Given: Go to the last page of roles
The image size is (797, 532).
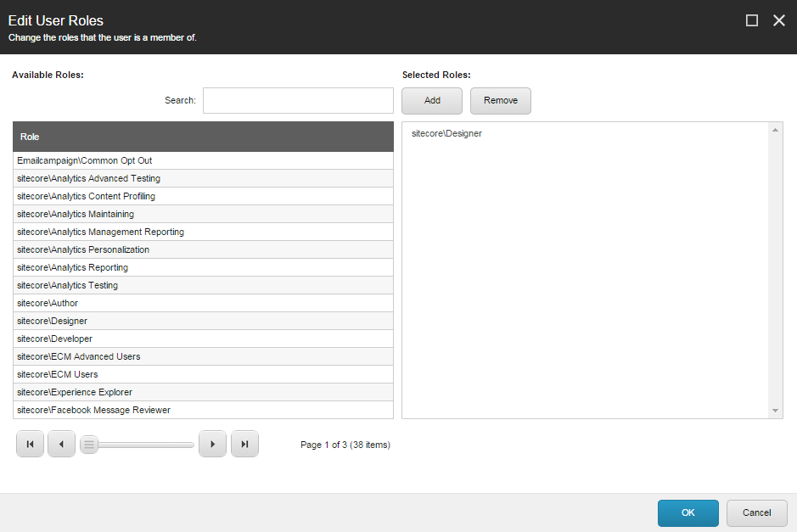Looking at the screenshot, I should click(244, 443).
